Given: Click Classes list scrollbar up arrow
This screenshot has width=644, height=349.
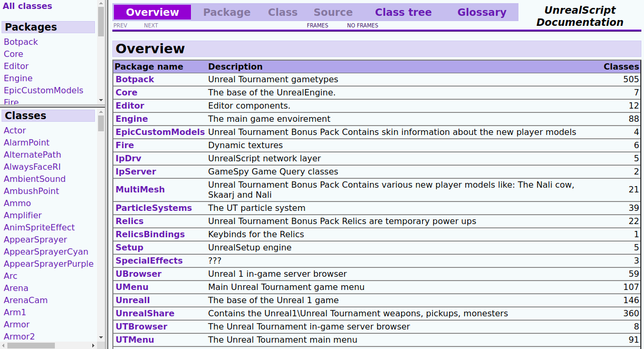Looking at the screenshot, I should [x=101, y=112].
